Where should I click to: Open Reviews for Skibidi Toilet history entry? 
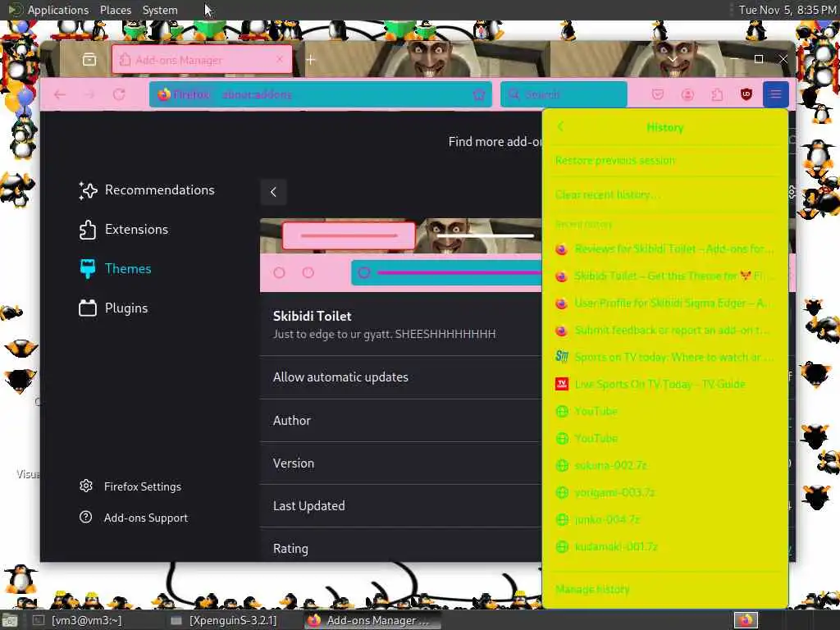664,249
